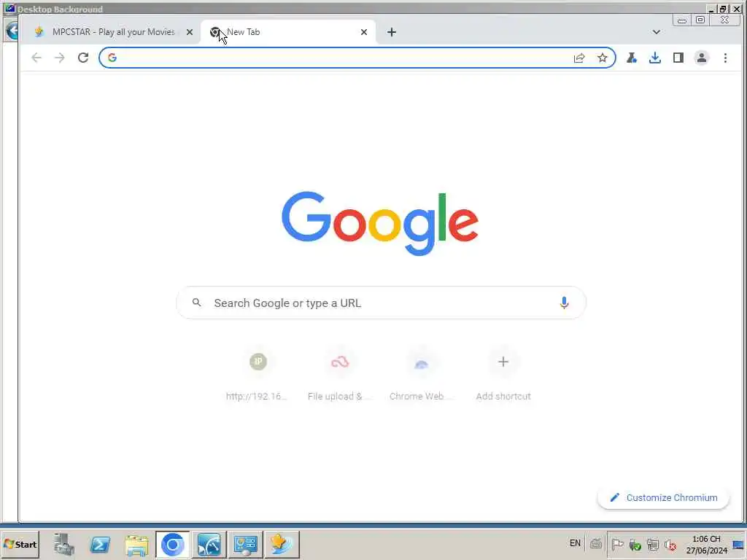Open Action Center flag icon
The height and width of the screenshot is (560, 747).
pos(617,544)
